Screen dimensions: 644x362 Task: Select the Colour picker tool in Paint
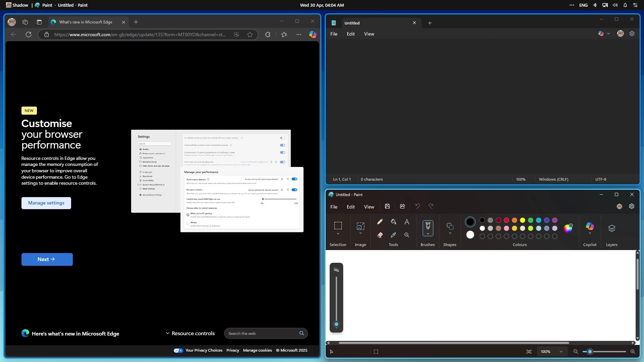point(393,235)
